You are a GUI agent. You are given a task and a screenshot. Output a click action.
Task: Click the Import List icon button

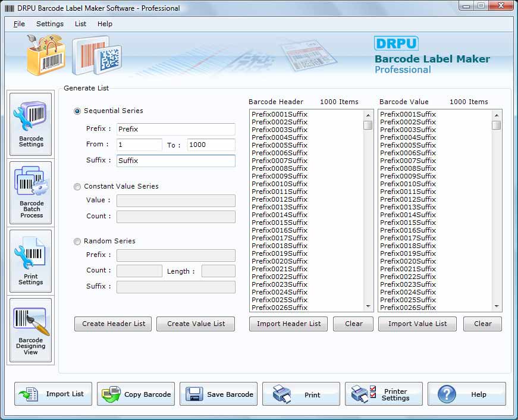pyautogui.click(x=53, y=394)
